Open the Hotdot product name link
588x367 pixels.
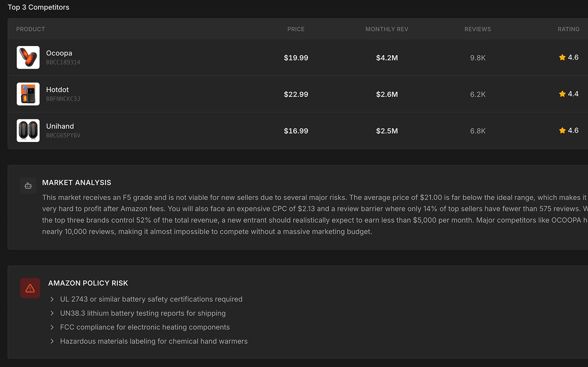[57, 90]
